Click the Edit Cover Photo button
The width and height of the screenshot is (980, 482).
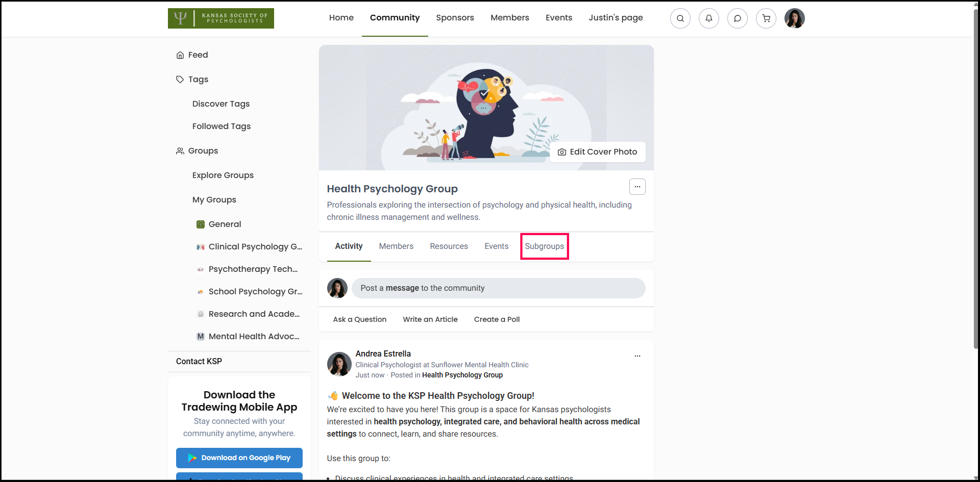point(597,152)
